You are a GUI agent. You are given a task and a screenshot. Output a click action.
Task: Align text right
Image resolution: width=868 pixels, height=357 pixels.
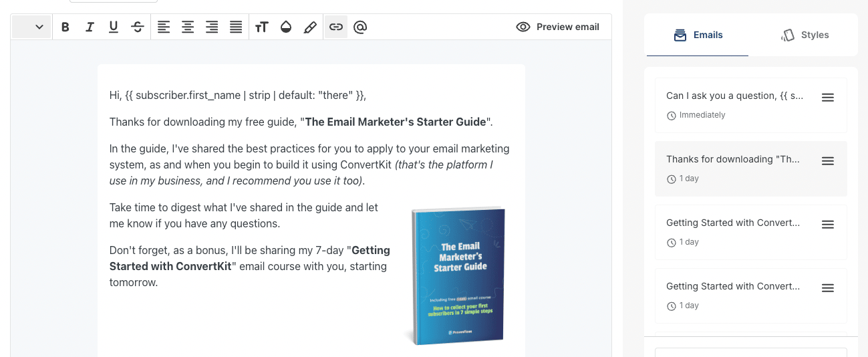(212, 27)
